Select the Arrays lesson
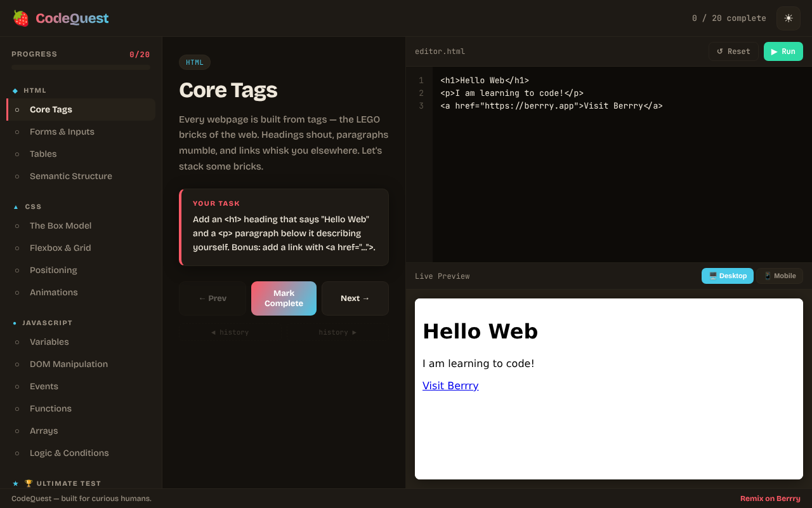812x508 pixels. click(81, 431)
